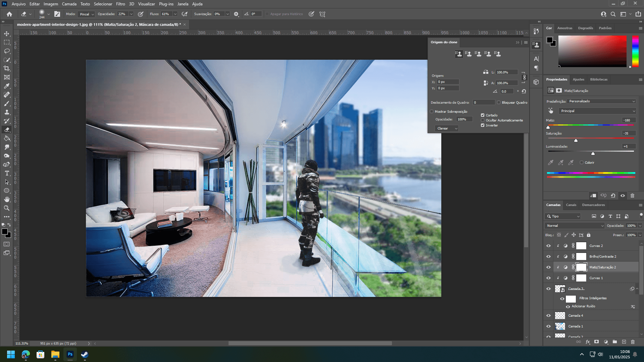The height and width of the screenshot is (362, 644).
Task: Open File Explorer from the taskbar
Action: (55, 354)
